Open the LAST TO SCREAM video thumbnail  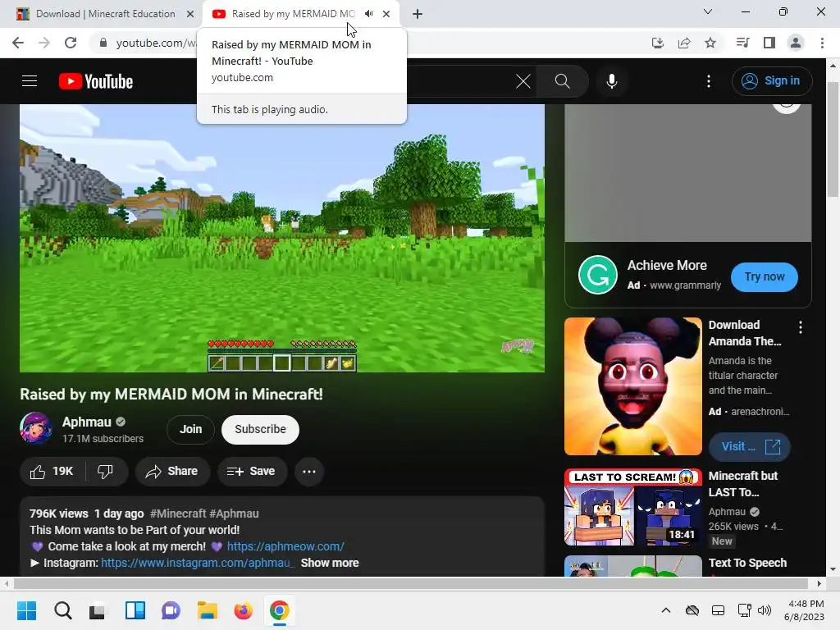pos(632,507)
